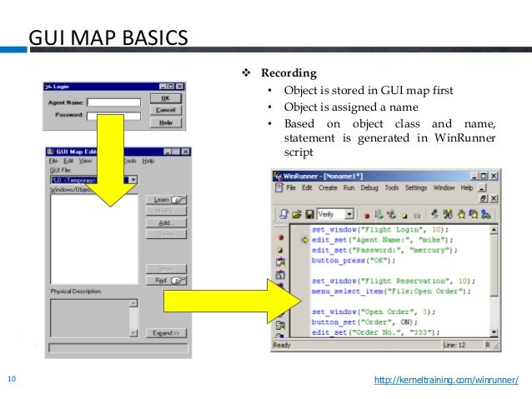Click the fourth icon in WinRunner side toolbar
Screen dimensions: 532x399
point(280,274)
